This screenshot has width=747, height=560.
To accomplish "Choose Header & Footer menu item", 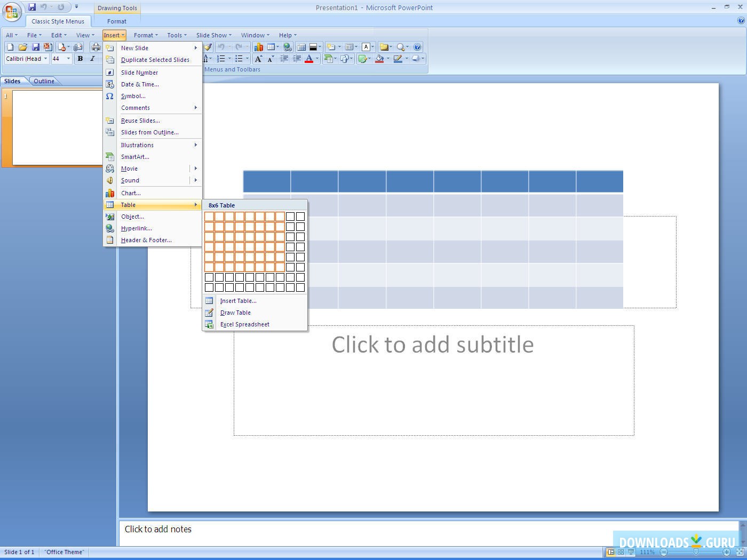I will click(x=153, y=240).
